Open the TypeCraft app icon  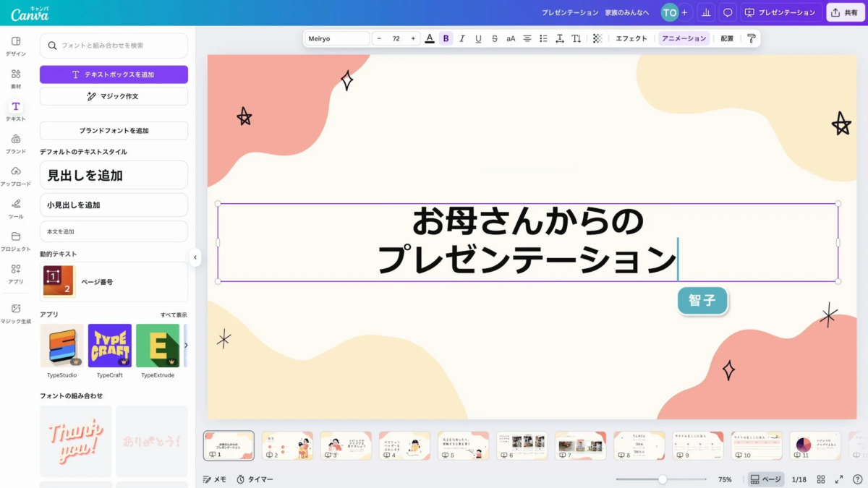pyautogui.click(x=109, y=347)
